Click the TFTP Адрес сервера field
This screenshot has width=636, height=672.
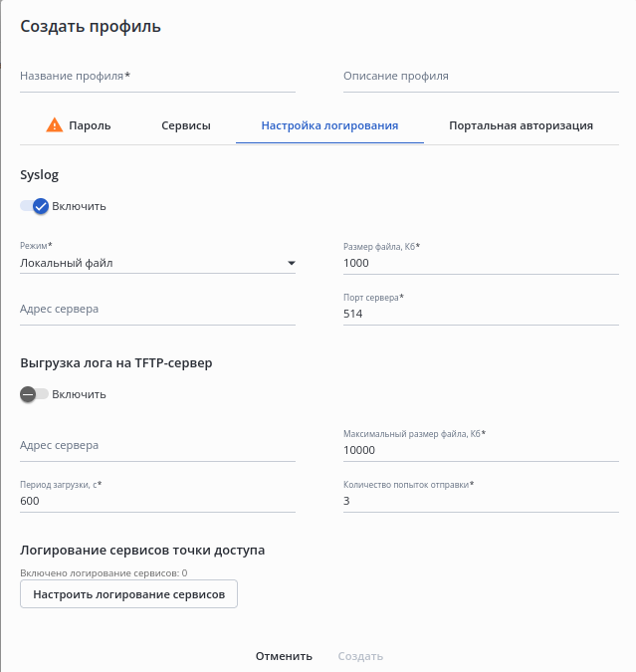(x=157, y=446)
